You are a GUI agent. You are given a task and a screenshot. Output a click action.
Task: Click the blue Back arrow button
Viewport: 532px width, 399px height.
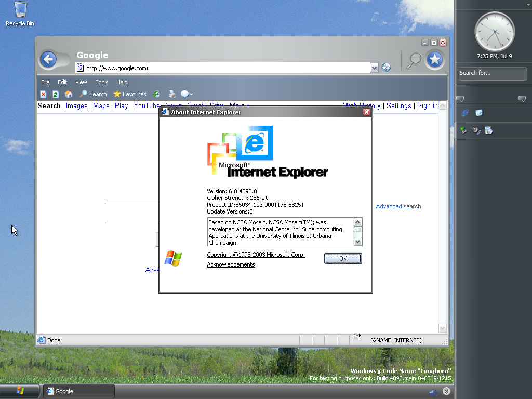point(48,60)
